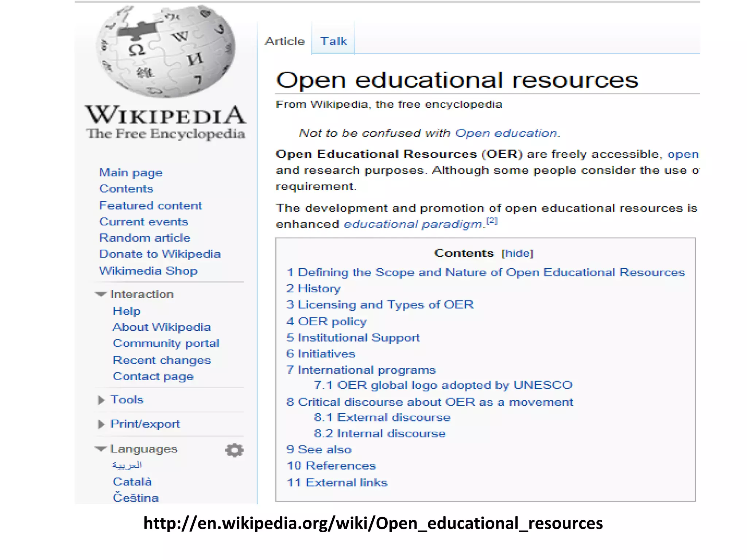Collapse the Interaction section arrow
The image size is (747, 560).
[101, 294]
